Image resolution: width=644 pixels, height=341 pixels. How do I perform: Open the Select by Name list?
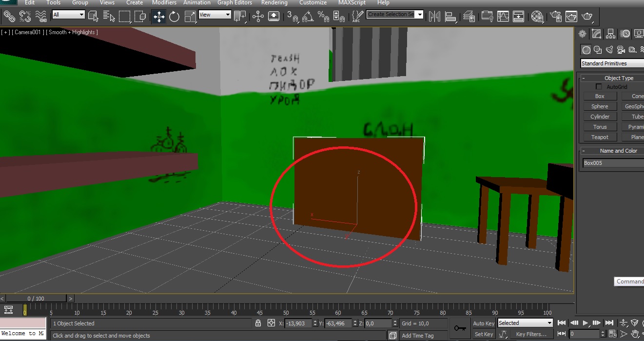pos(109,17)
